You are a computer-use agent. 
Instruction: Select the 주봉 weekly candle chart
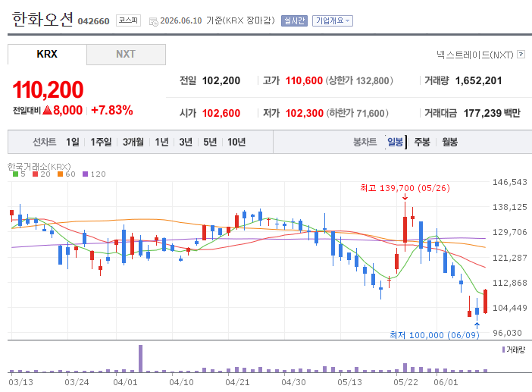(x=421, y=142)
